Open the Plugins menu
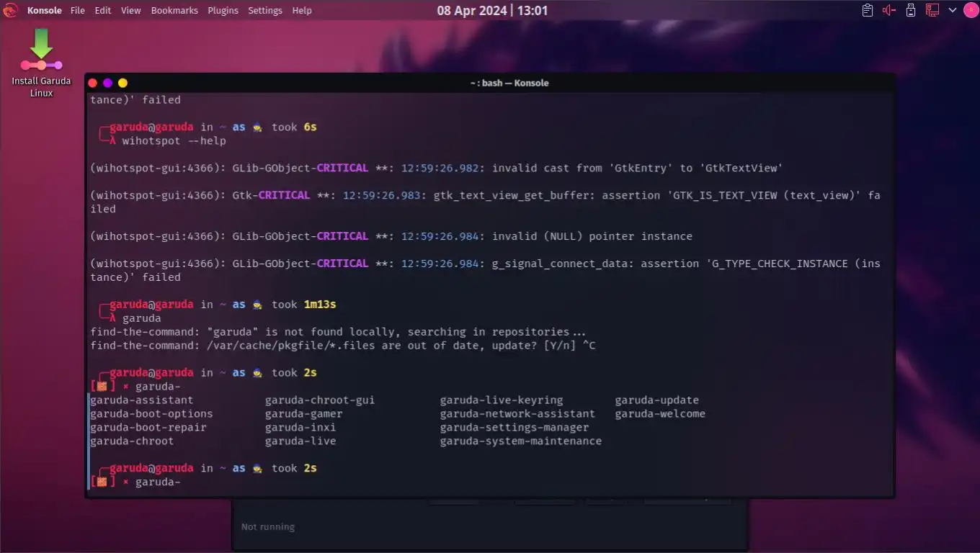Screen dimensions: 980x553 click(x=223, y=10)
